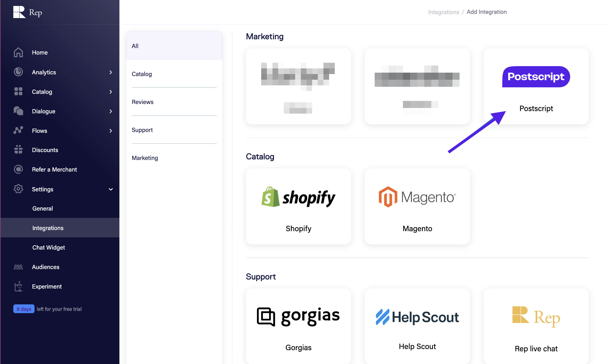607x364 pixels.
Task: Switch to the Marketing filter tab
Action: (145, 158)
